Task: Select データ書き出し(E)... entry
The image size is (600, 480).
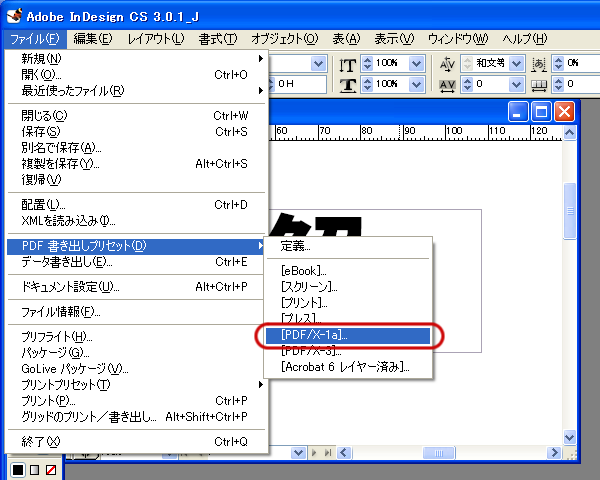Action: point(136,262)
